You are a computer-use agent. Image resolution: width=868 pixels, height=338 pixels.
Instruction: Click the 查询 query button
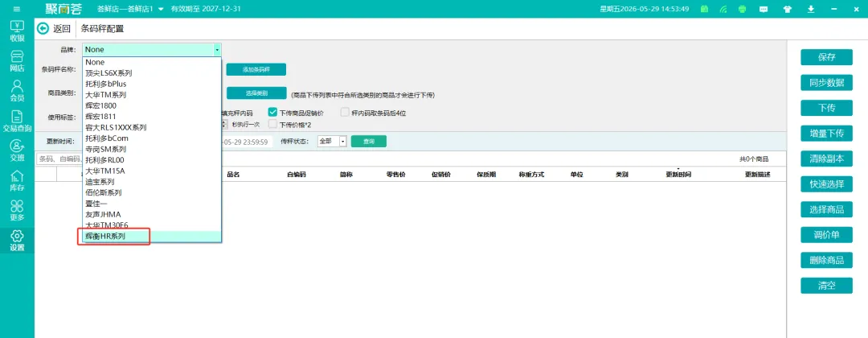pyautogui.click(x=369, y=142)
